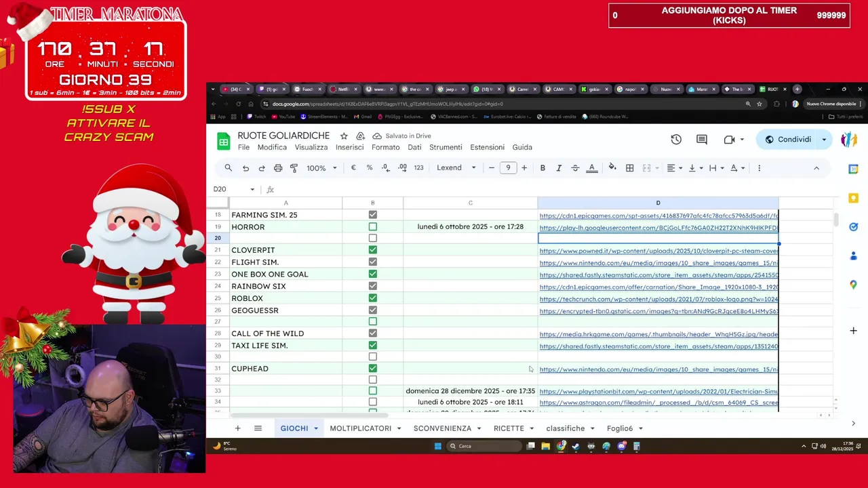This screenshot has height=488, width=868.
Task: Toggle italic formatting
Action: coord(559,168)
